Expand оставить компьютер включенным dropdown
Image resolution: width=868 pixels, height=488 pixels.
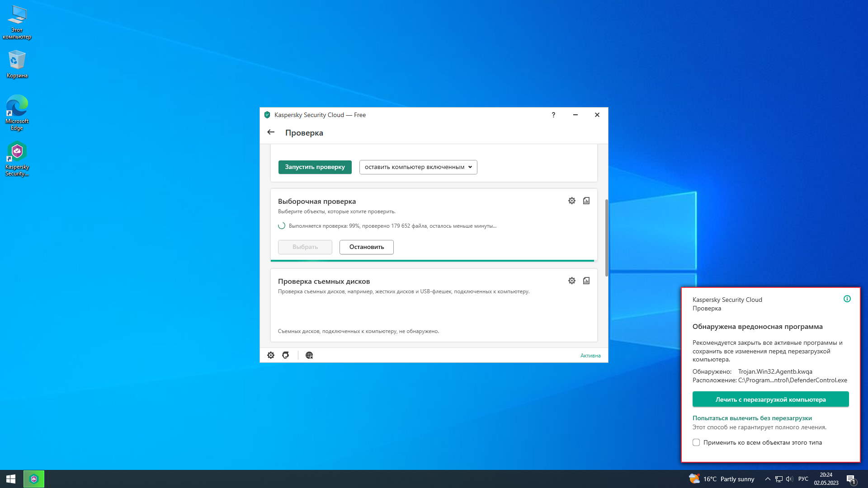point(418,167)
